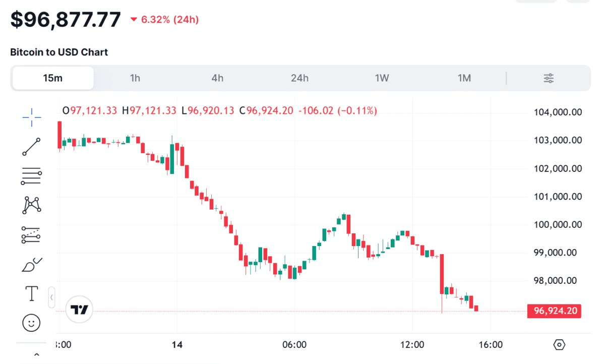Click the TradingView logo badge
This screenshot has height=364, width=605.
pyautogui.click(x=80, y=309)
